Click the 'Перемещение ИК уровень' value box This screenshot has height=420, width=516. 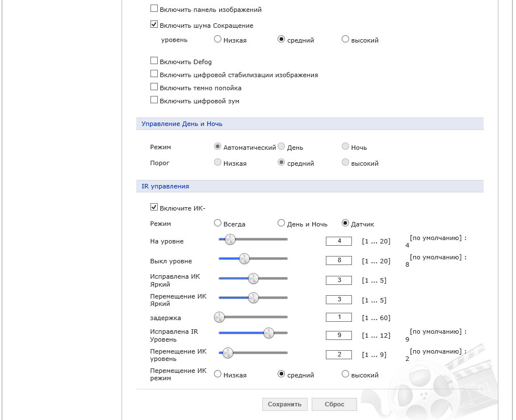click(339, 355)
